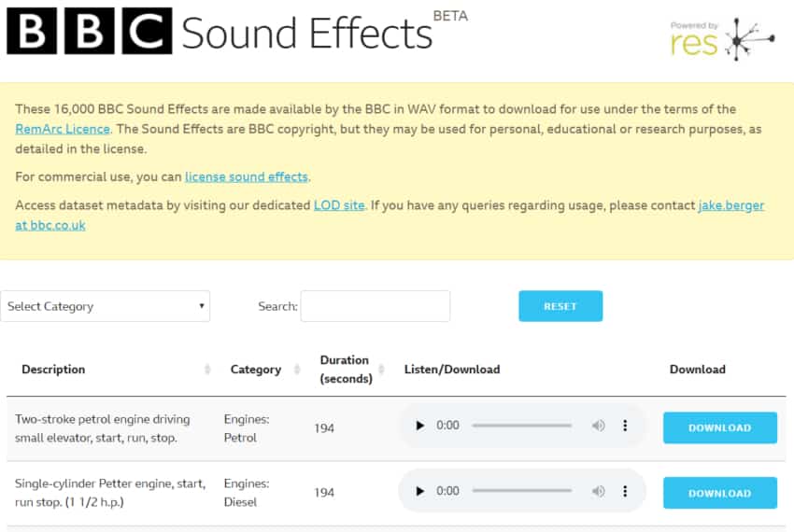Mute the Two-stroke petrol engine audio
This screenshot has height=532, width=794.
click(x=598, y=426)
